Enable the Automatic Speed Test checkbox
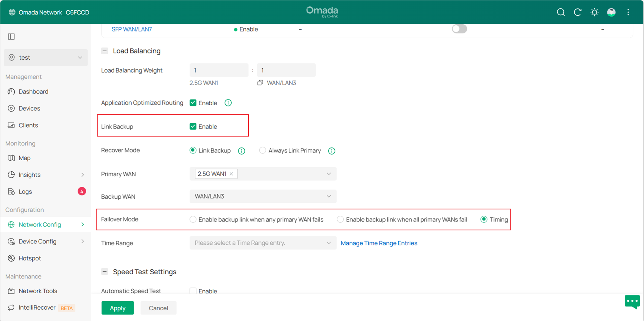Screen dimensions: 644x321 (x=193, y=291)
